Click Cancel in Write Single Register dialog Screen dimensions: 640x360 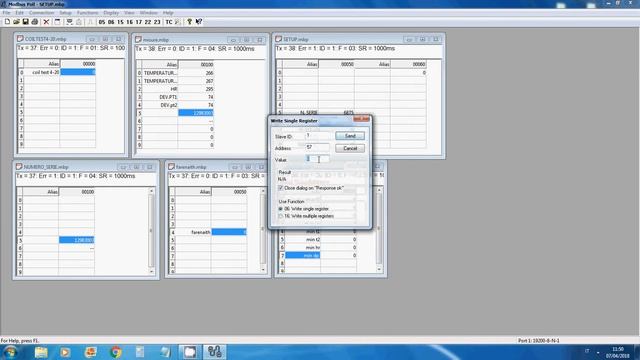click(x=350, y=148)
